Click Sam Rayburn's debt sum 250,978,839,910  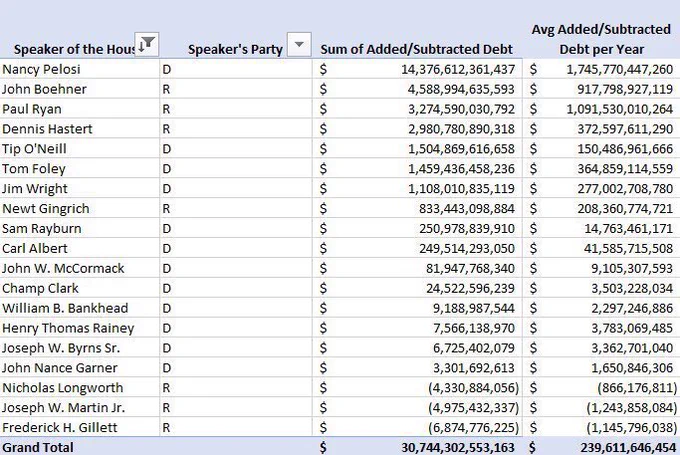pyautogui.click(x=467, y=229)
